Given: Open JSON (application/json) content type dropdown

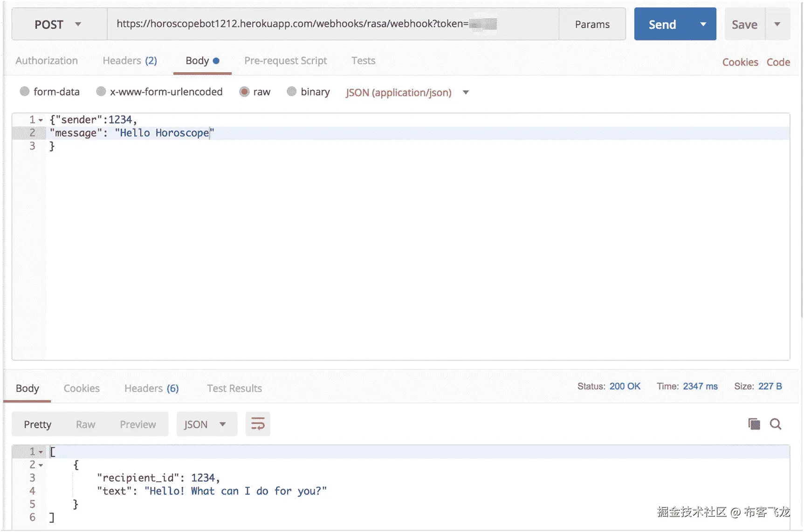Looking at the screenshot, I should 407,92.
